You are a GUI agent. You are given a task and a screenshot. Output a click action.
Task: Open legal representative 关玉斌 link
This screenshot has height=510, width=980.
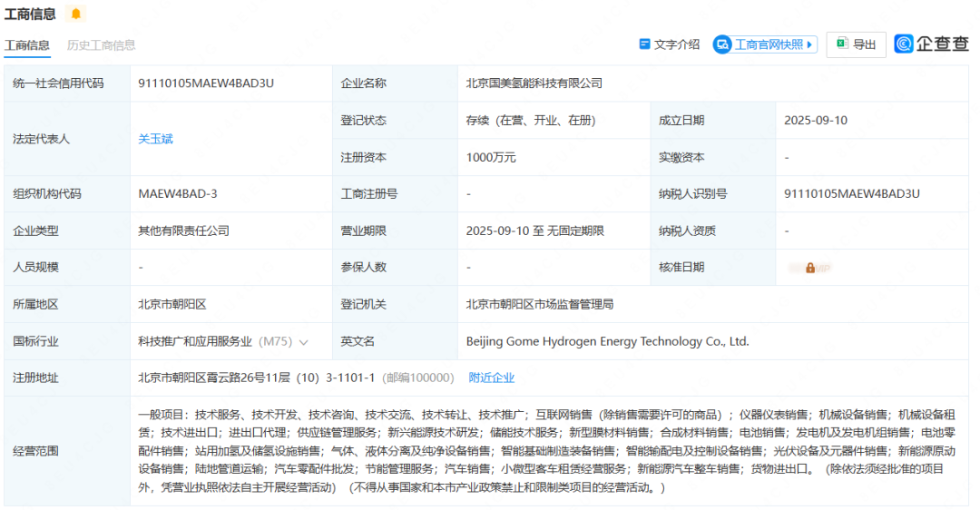tap(156, 139)
